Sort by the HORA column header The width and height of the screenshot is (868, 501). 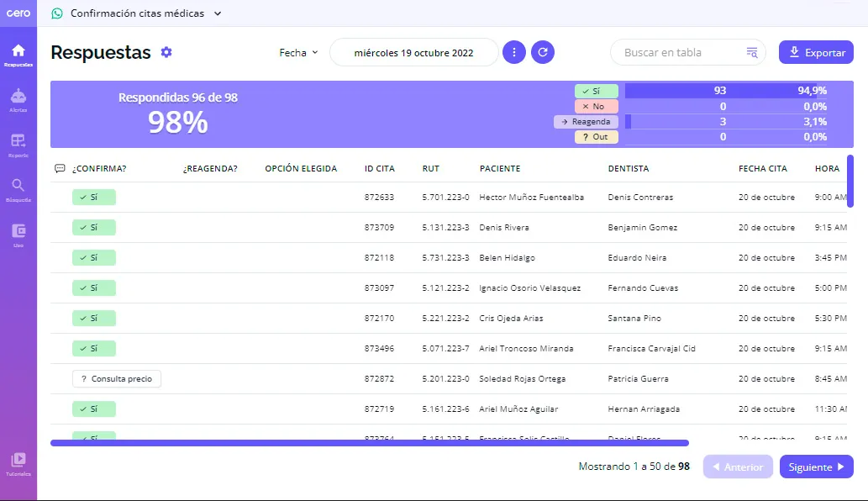coord(827,168)
